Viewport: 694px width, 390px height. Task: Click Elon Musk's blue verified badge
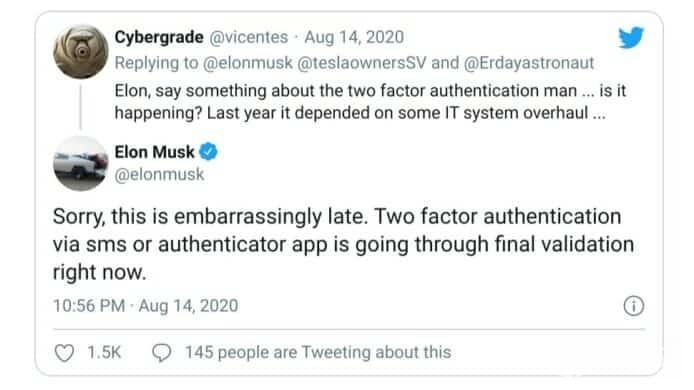(208, 152)
